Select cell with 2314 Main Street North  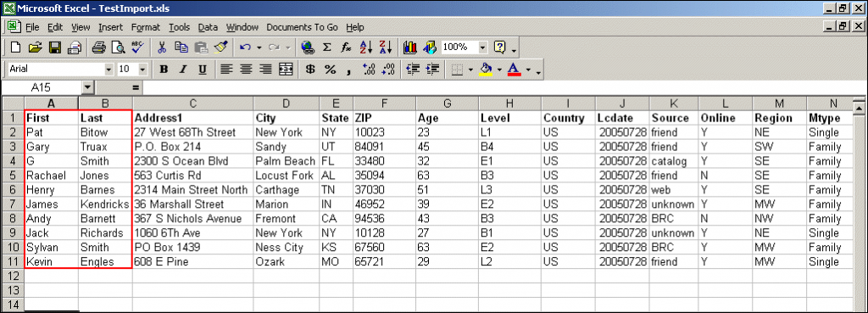tap(192, 190)
